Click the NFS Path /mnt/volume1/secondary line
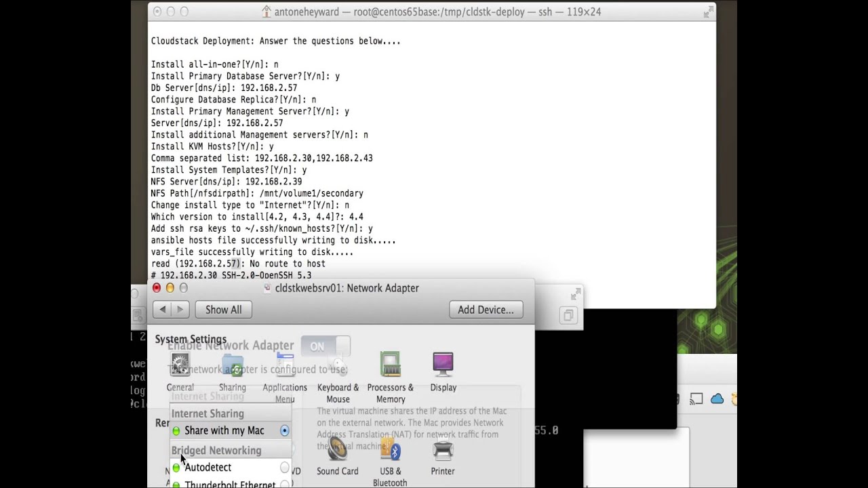868x488 pixels. tap(257, 193)
